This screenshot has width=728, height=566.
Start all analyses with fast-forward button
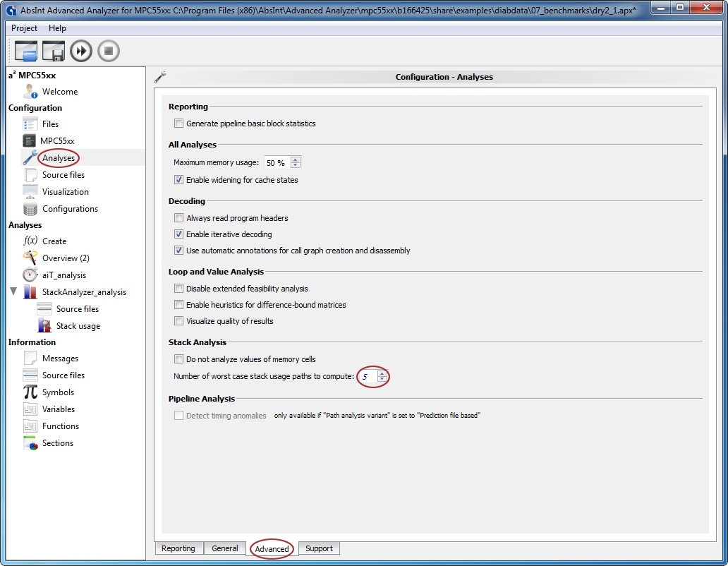pyautogui.click(x=81, y=51)
